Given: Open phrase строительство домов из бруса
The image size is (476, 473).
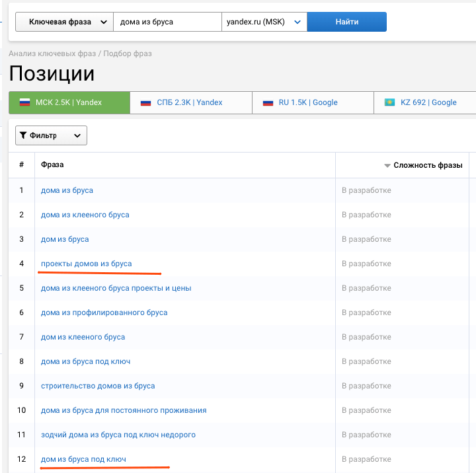Looking at the screenshot, I should (x=98, y=386).
